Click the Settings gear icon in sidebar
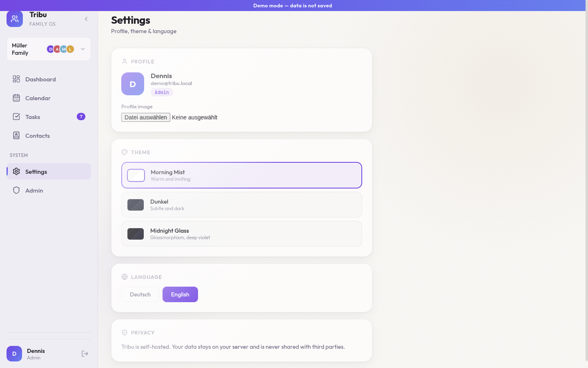Screen dimensions: 588x368 pyautogui.click(x=16, y=171)
